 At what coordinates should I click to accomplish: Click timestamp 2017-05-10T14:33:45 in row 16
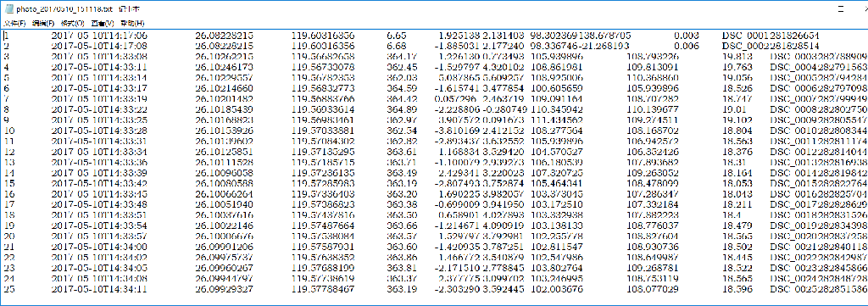tap(99, 195)
